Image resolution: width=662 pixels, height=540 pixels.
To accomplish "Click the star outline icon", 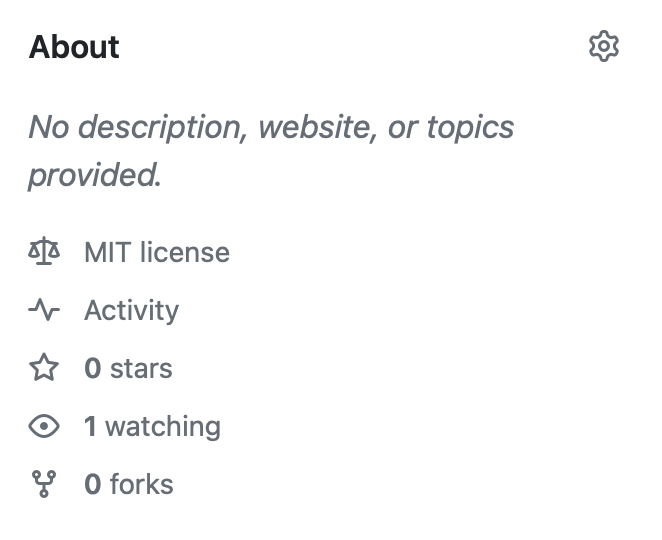I will pos(44,368).
